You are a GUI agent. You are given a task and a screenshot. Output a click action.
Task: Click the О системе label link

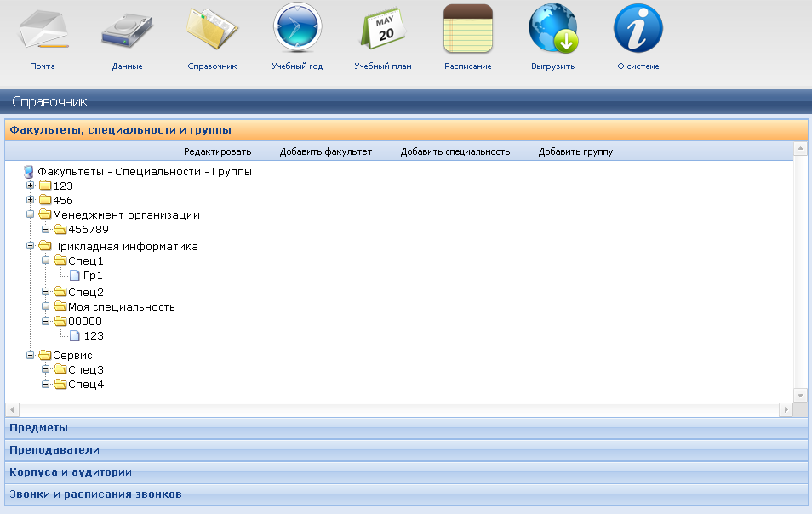point(638,66)
